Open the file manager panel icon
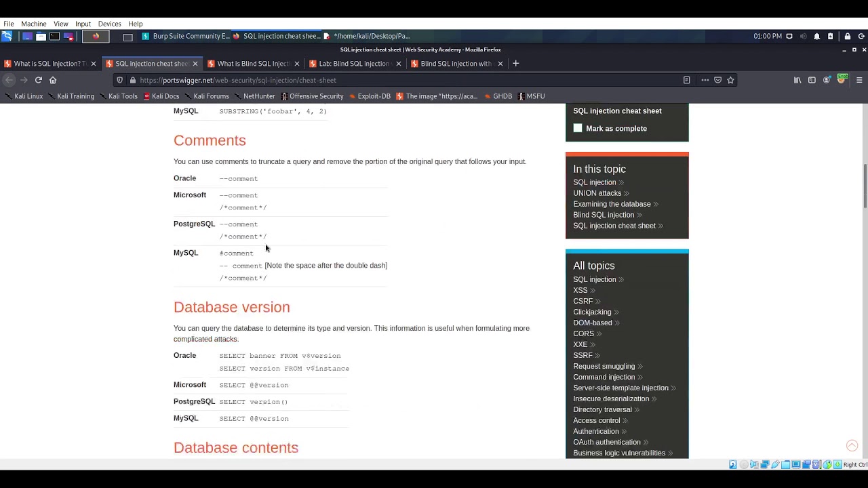 pyautogui.click(x=41, y=36)
